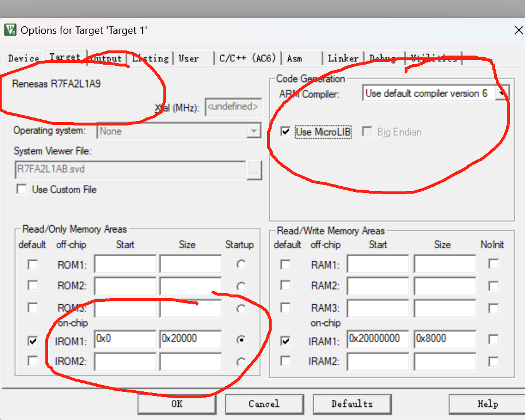Enable NoInit for RAM2
525x420 pixels.
point(493,286)
